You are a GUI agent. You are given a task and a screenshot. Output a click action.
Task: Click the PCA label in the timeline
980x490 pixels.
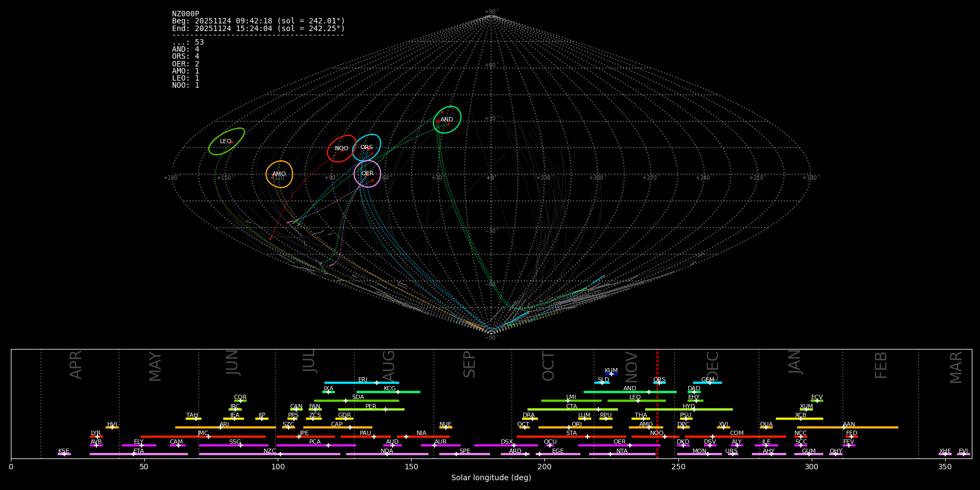pyautogui.click(x=315, y=442)
